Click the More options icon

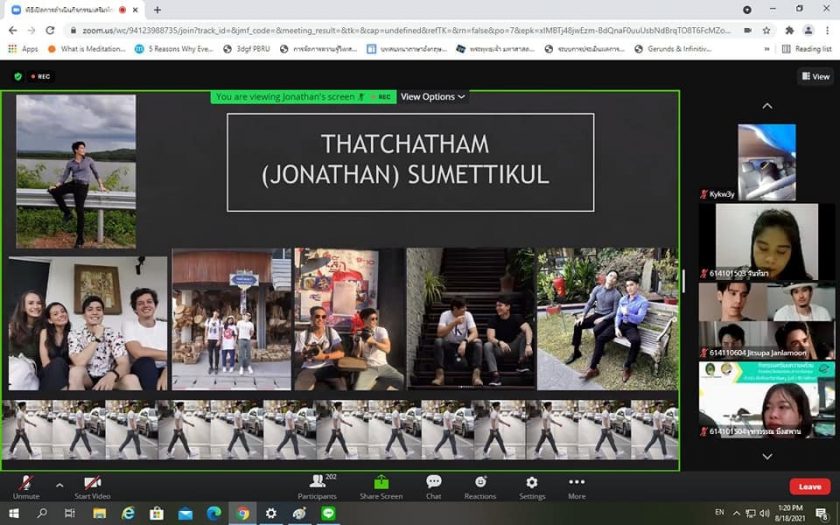click(x=577, y=486)
